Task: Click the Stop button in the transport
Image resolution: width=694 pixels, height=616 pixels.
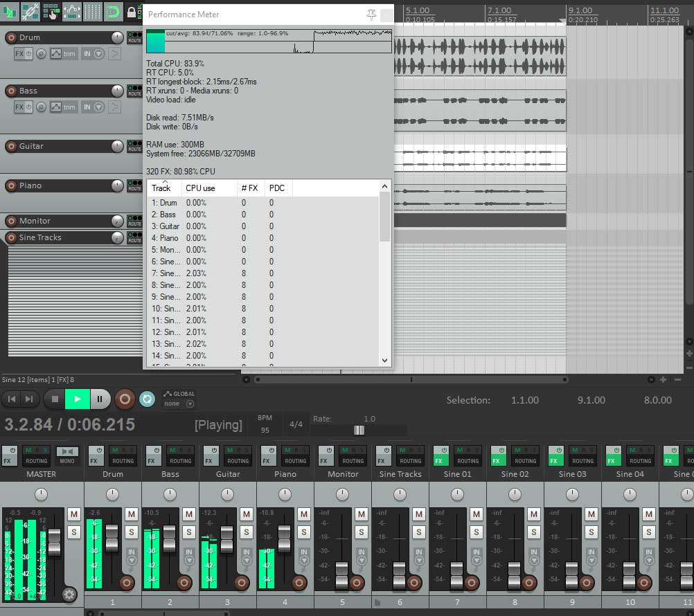Action: click(55, 399)
